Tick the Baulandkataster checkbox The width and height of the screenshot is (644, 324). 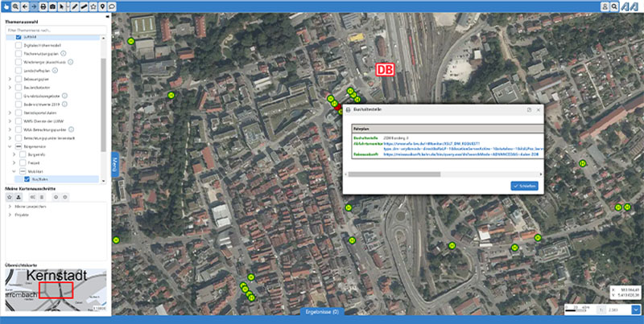click(18, 88)
